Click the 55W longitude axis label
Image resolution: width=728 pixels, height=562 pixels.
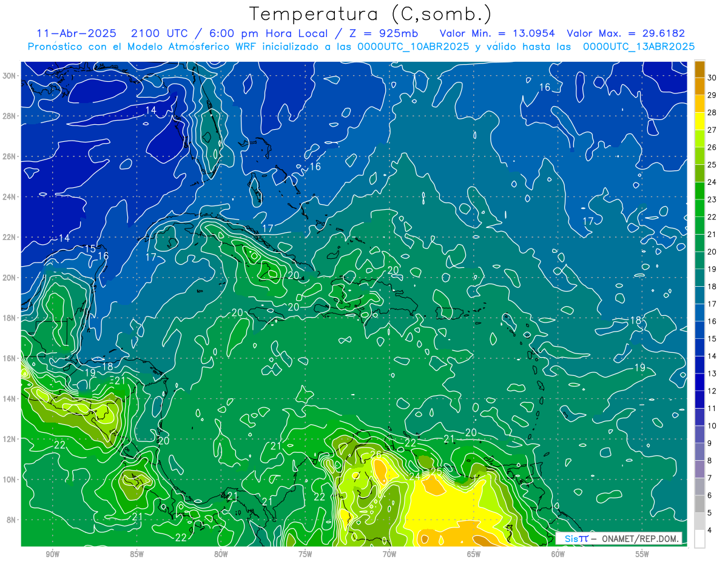[x=642, y=554]
